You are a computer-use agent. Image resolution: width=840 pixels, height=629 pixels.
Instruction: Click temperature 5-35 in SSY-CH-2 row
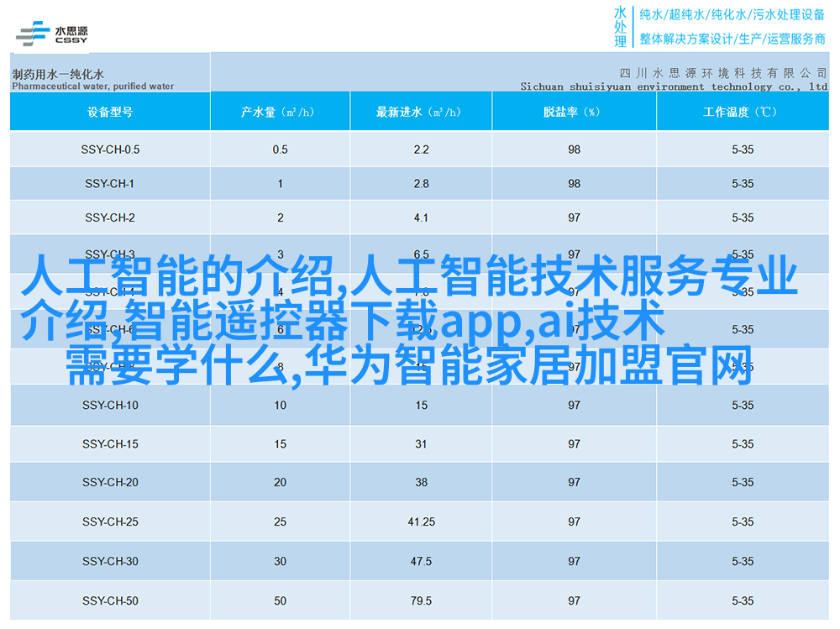pos(743,218)
